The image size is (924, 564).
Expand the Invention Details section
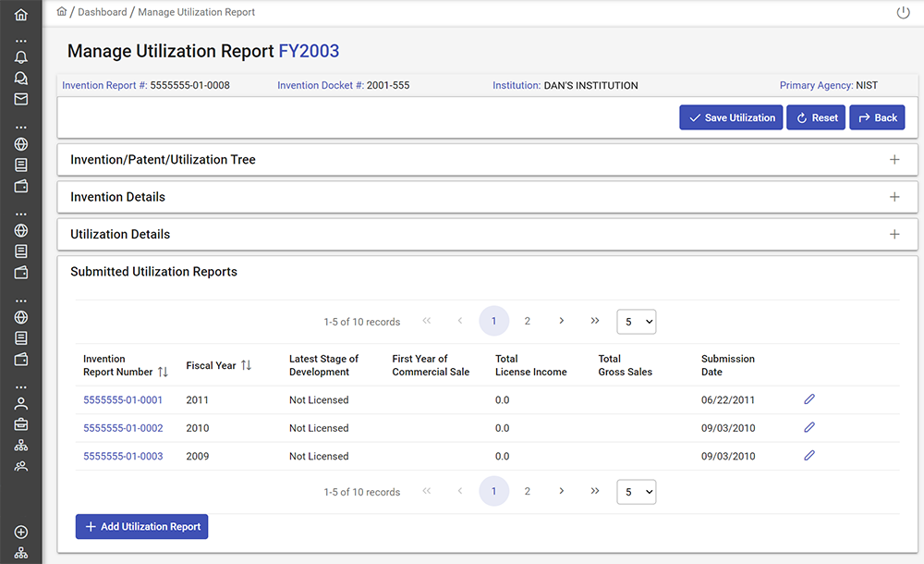coord(894,197)
